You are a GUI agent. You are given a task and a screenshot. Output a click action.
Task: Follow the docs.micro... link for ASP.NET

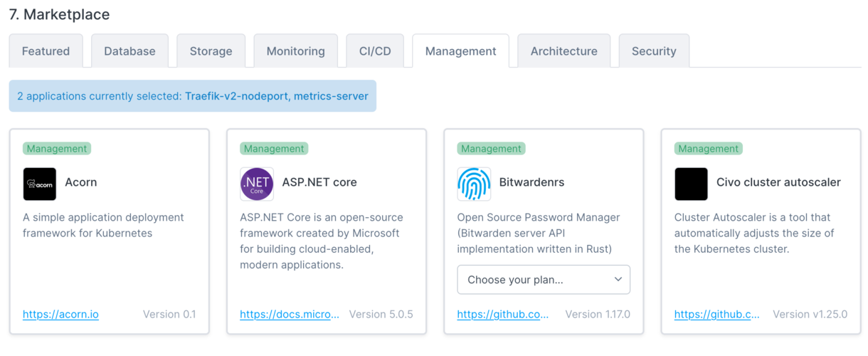pyautogui.click(x=290, y=314)
